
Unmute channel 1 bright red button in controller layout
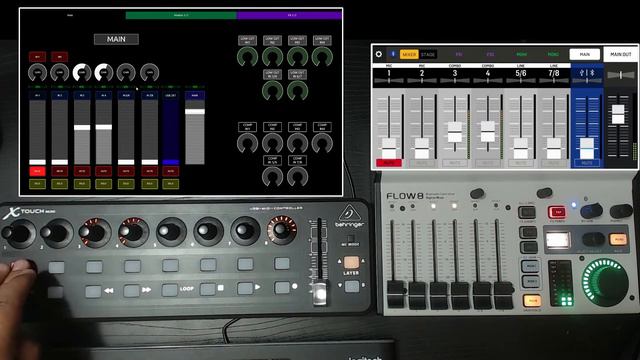tap(37, 171)
